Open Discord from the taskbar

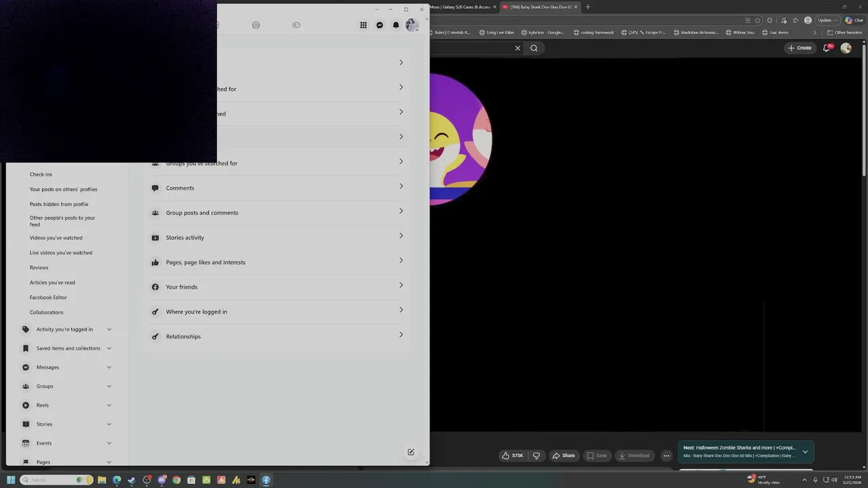(x=161, y=480)
